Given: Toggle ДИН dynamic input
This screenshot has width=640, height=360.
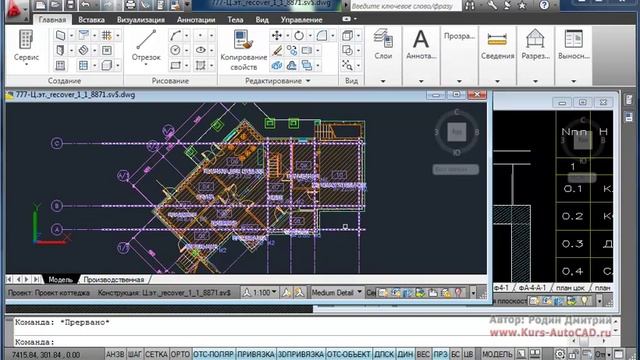Looking at the screenshot, I should (x=405, y=354).
